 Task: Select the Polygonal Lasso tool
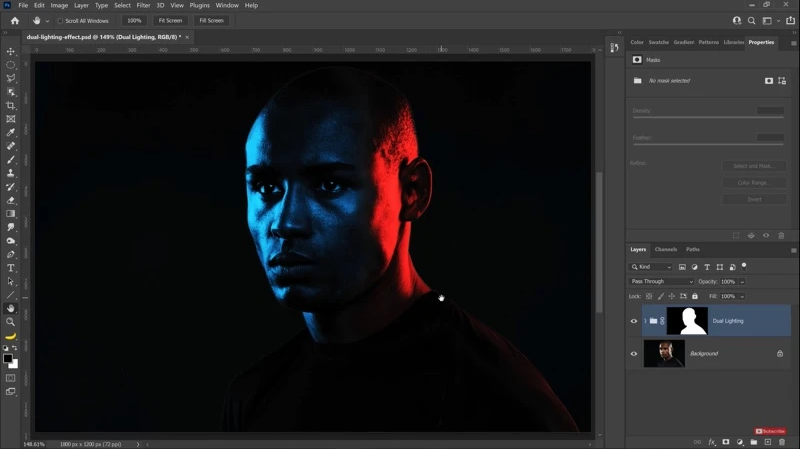(11, 79)
